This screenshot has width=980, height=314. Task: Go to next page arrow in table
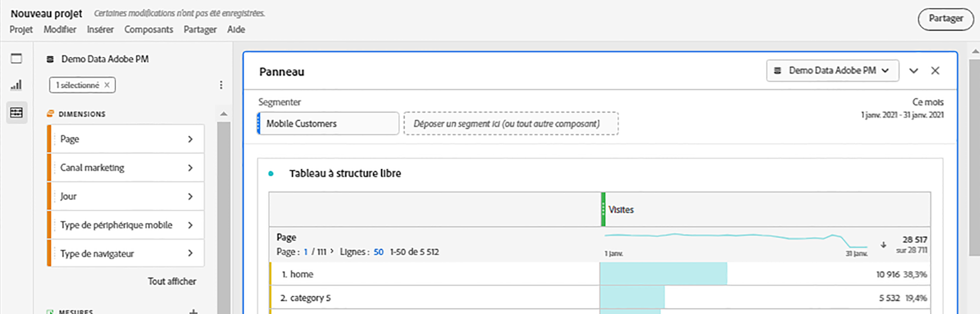[x=332, y=252]
